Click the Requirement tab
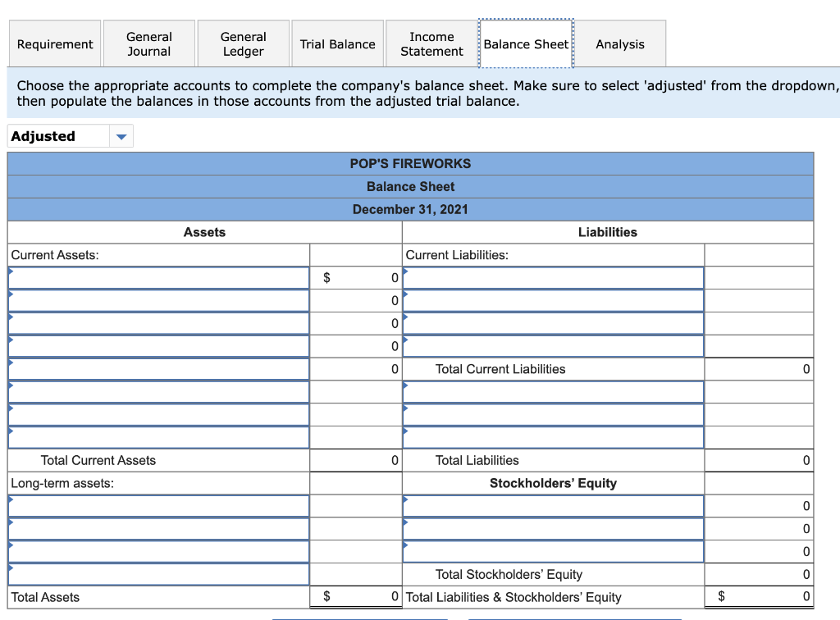This screenshot has width=840, height=620. click(54, 43)
